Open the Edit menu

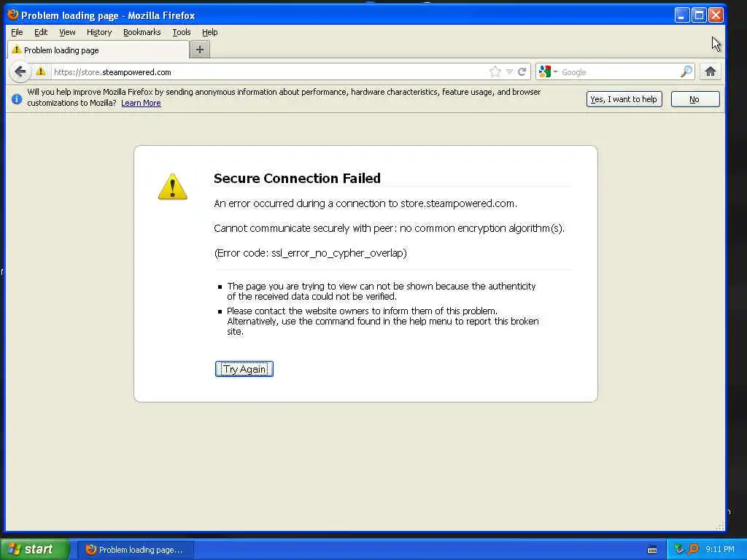(41, 32)
